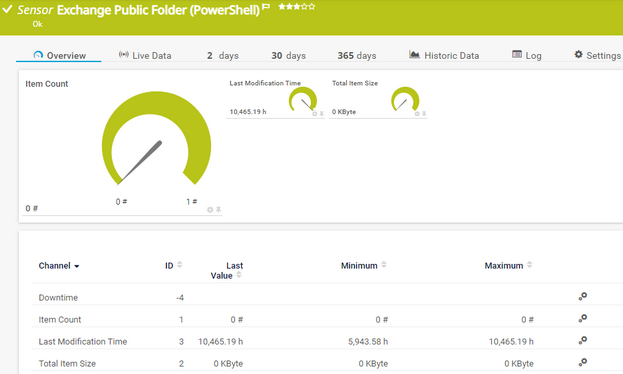Select the Item Count channel in table
This screenshot has width=623, height=374.
coord(60,319)
